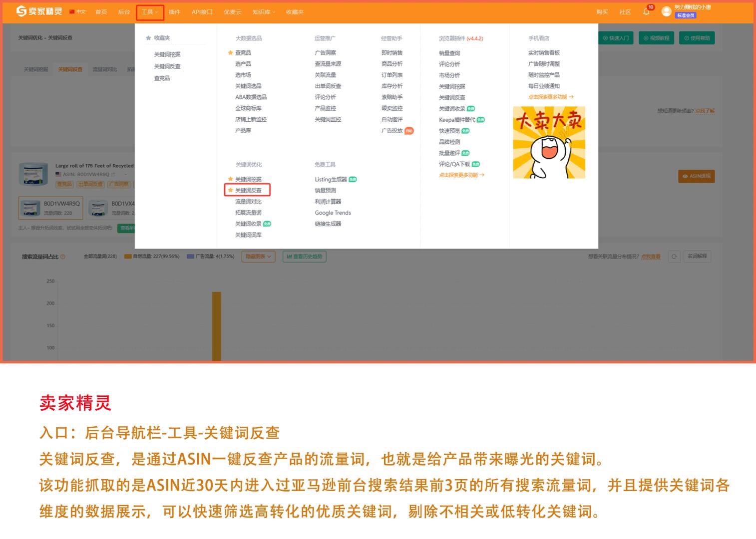
Task: Click the star icon of the 收藏夹 heading
Action: coord(148,38)
